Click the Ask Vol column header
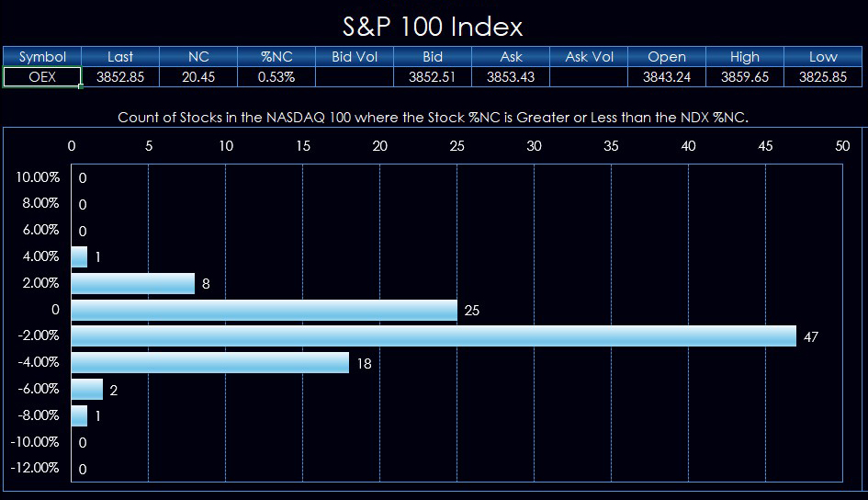The image size is (868, 500). click(589, 56)
